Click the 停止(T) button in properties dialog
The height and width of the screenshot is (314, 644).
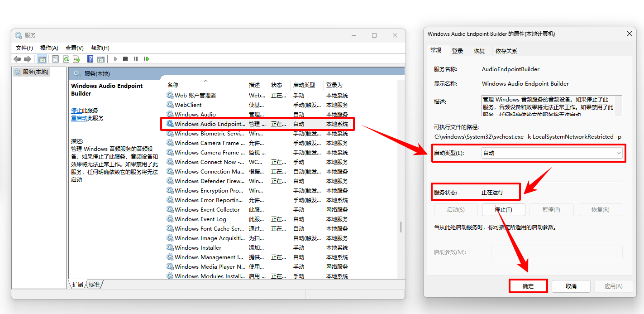pos(504,210)
